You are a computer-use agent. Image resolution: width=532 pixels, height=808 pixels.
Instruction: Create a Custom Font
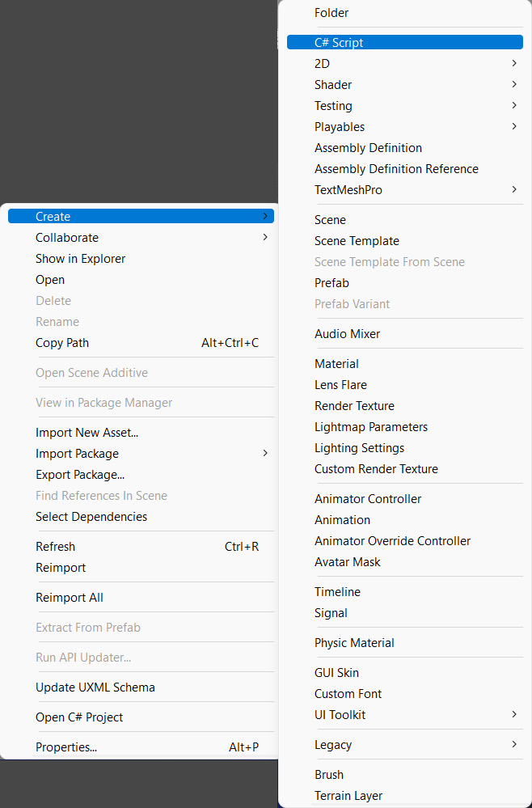(405, 694)
